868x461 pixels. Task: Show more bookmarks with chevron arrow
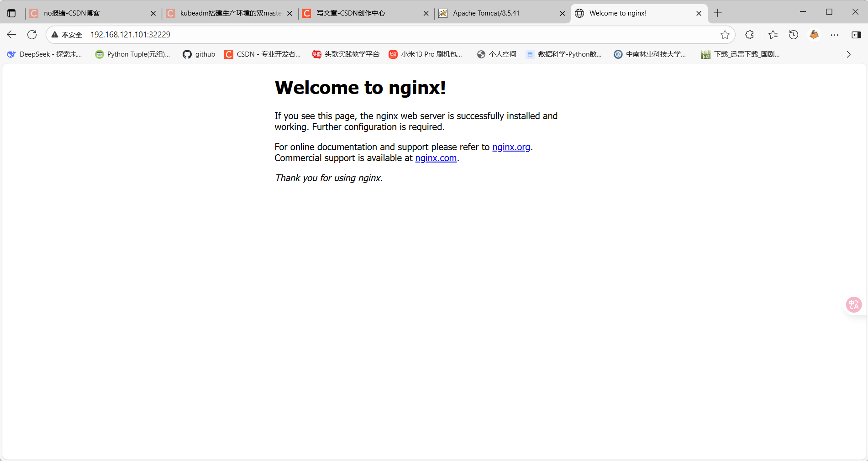pyautogui.click(x=848, y=54)
